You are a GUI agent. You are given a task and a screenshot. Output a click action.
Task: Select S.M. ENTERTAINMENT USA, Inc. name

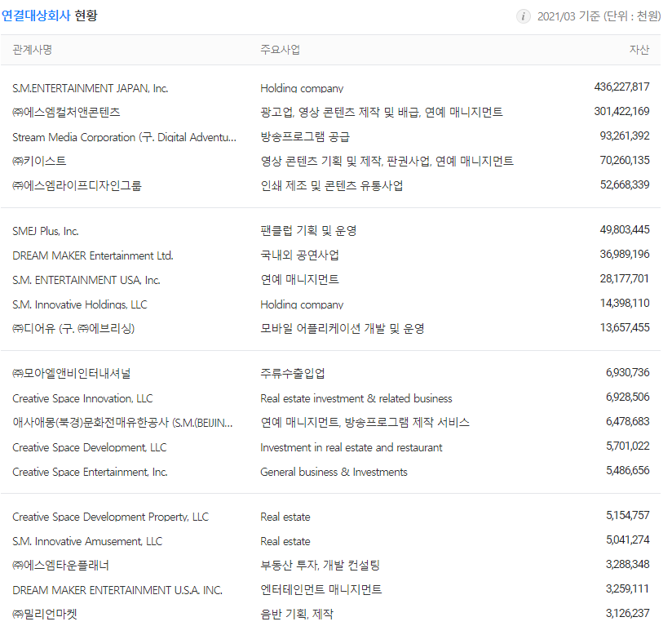pyautogui.click(x=86, y=280)
